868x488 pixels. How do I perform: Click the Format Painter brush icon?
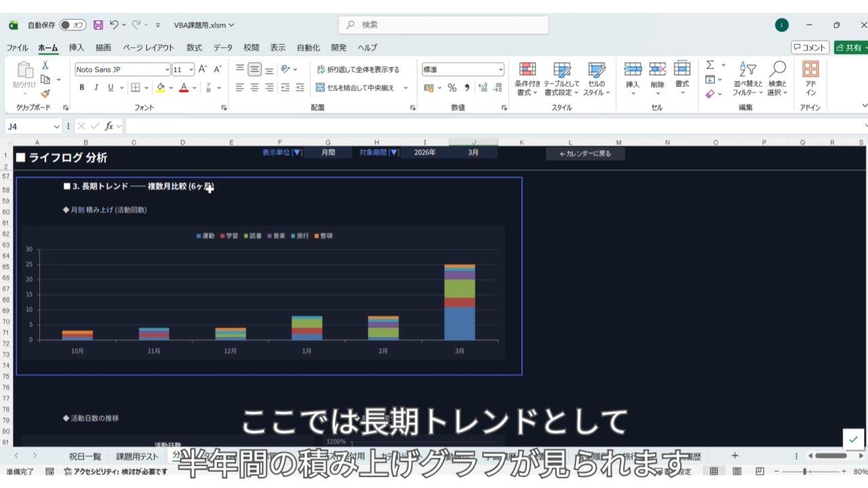[x=45, y=94]
